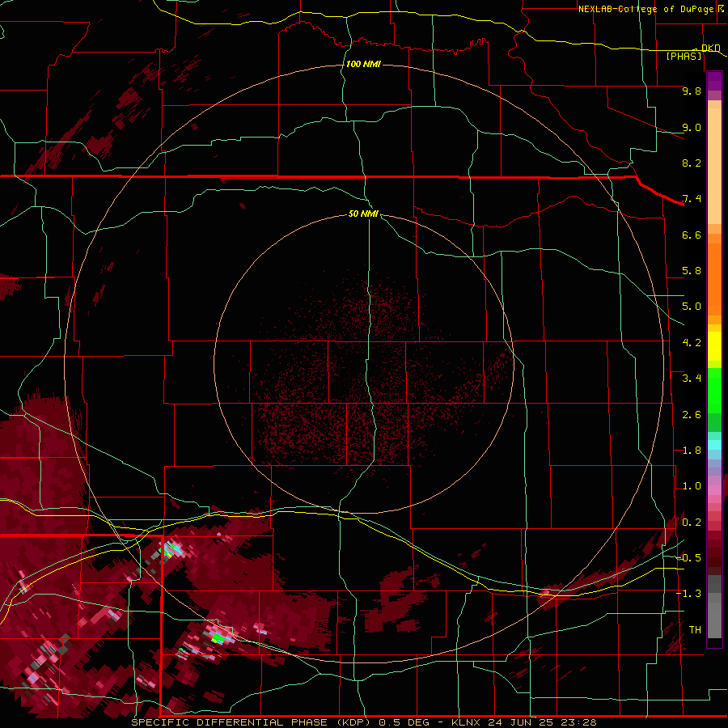This screenshot has height=728, width=728.
Task: Click the 2.6 scale value
Action: (692, 415)
